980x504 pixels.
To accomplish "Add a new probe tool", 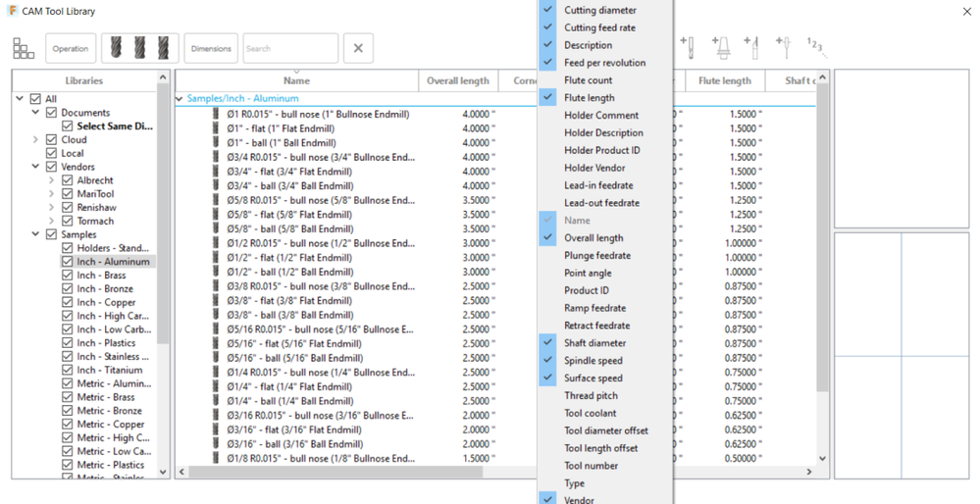I will pyautogui.click(x=784, y=47).
